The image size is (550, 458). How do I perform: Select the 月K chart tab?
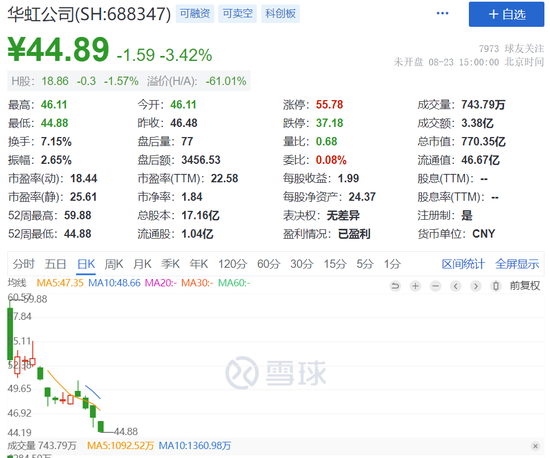pyautogui.click(x=142, y=264)
